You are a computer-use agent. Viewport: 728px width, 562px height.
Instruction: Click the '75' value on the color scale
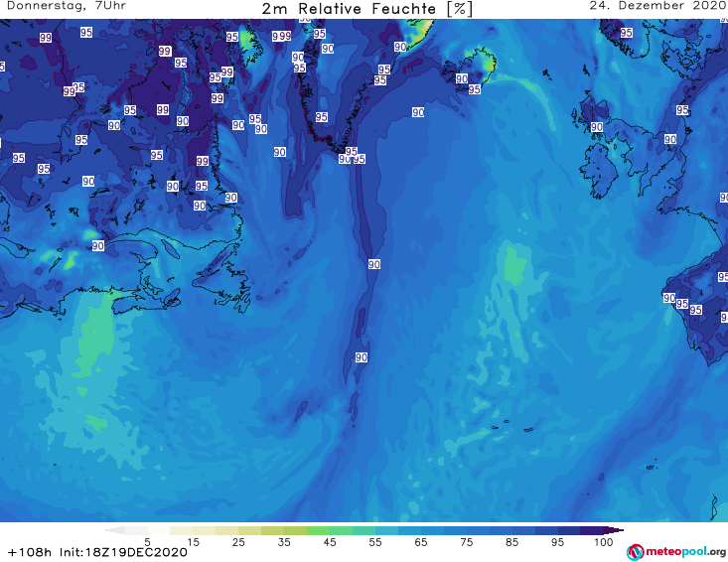coord(467,542)
